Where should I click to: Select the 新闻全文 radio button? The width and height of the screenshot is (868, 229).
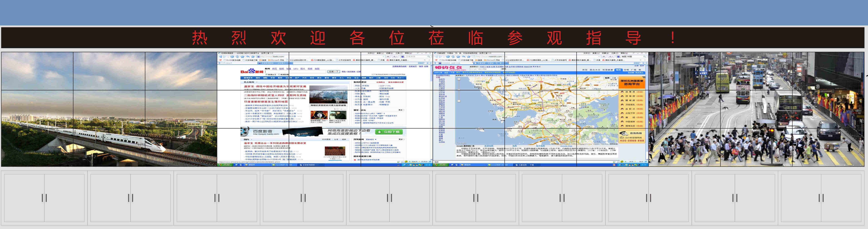267,75
